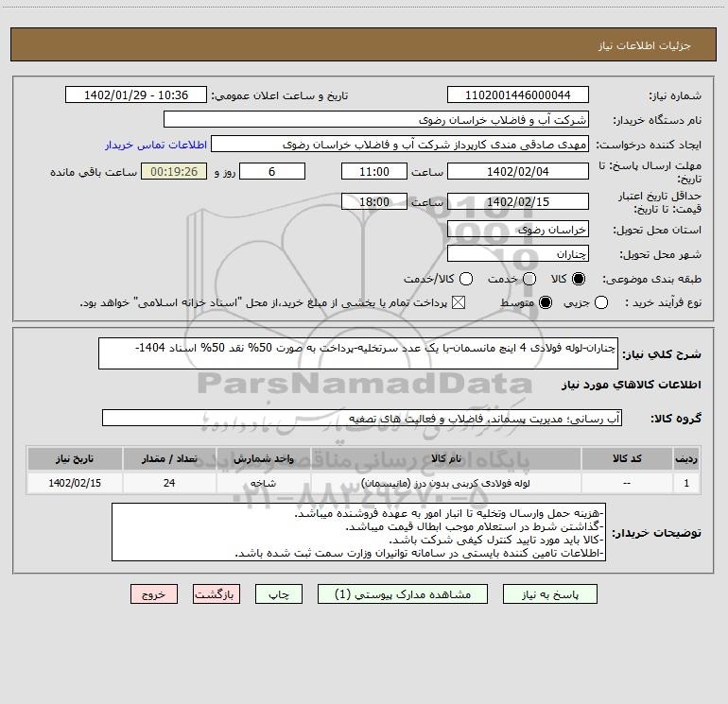Choose the متوسط purchase type radio
Viewport: 728px width, 704px height.
pyautogui.click(x=546, y=302)
